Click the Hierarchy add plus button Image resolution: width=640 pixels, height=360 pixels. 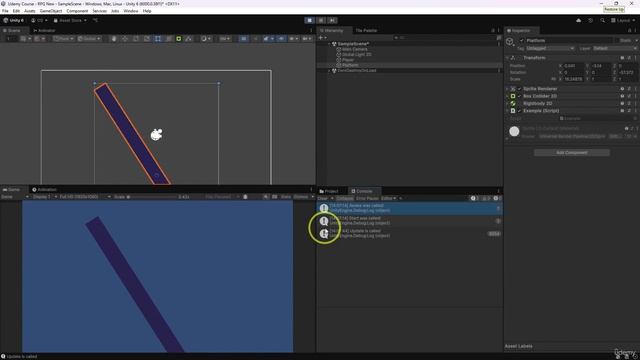[321, 38]
